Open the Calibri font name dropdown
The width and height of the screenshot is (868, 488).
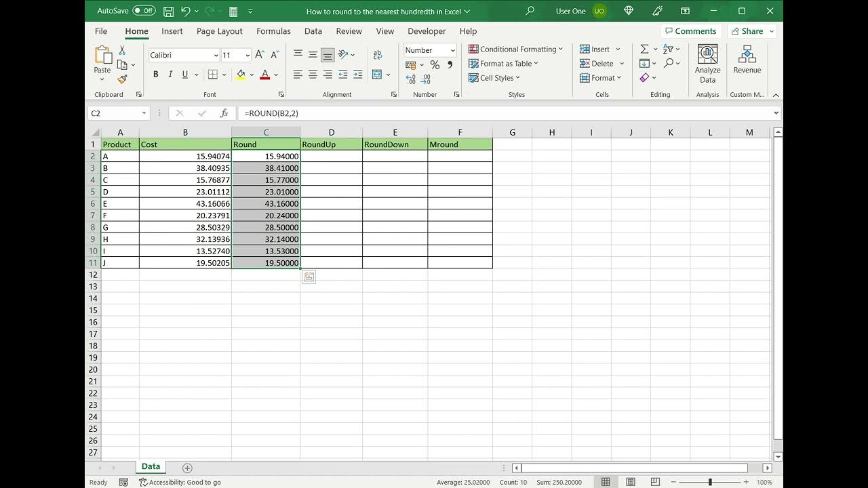[216, 56]
